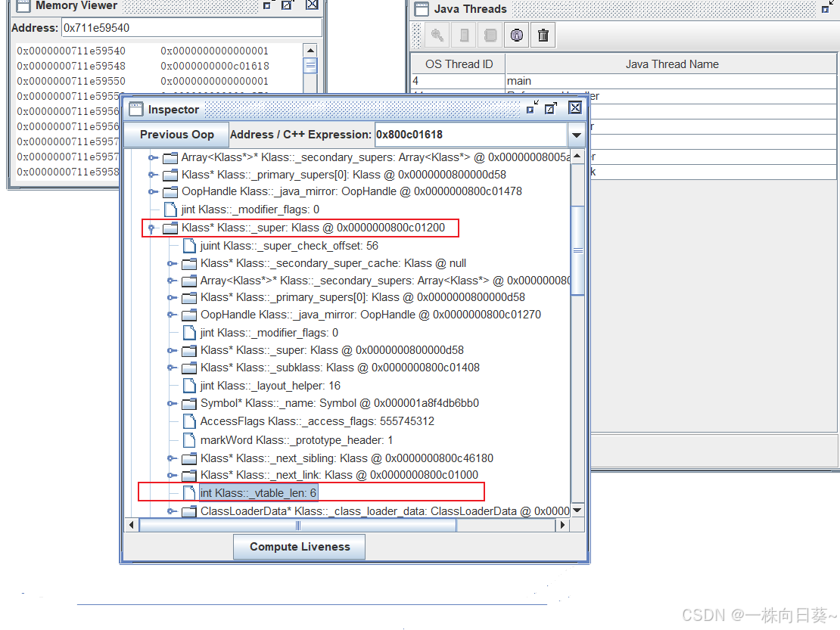Click the Java Thread Name column header
The height and width of the screenshot is (630, 840).
(x=672, y=64)
